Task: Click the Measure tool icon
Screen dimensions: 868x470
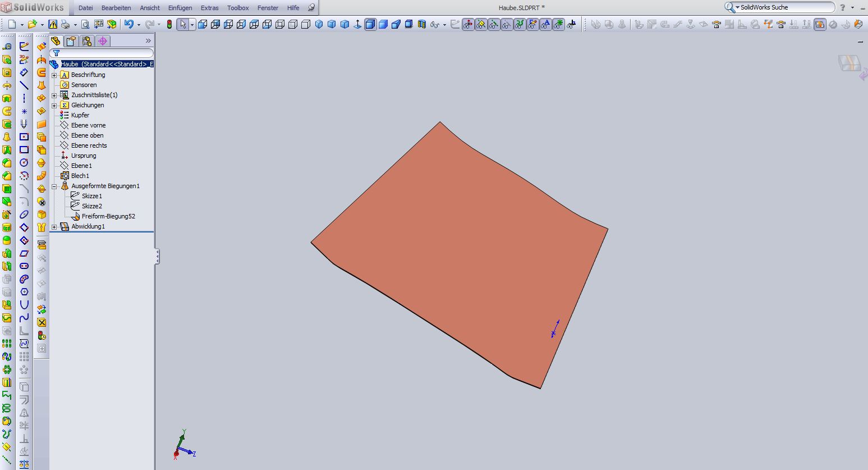Action: click(7, 47)
